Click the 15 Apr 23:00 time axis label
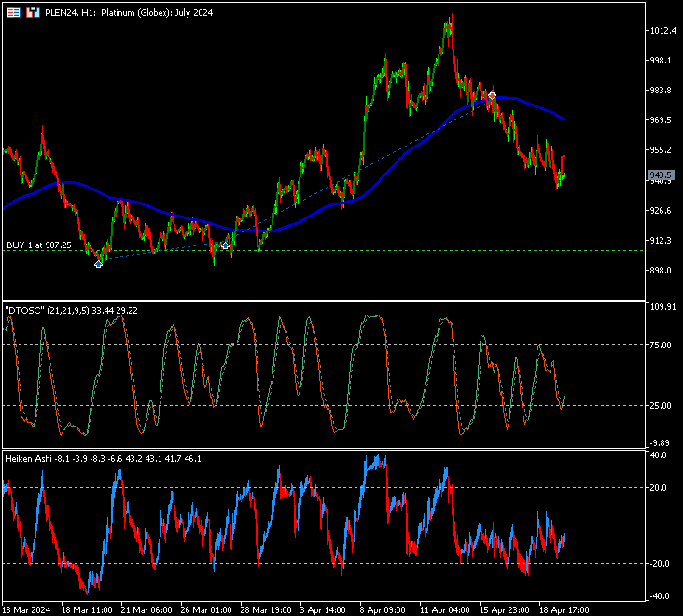 pos(505,609)
